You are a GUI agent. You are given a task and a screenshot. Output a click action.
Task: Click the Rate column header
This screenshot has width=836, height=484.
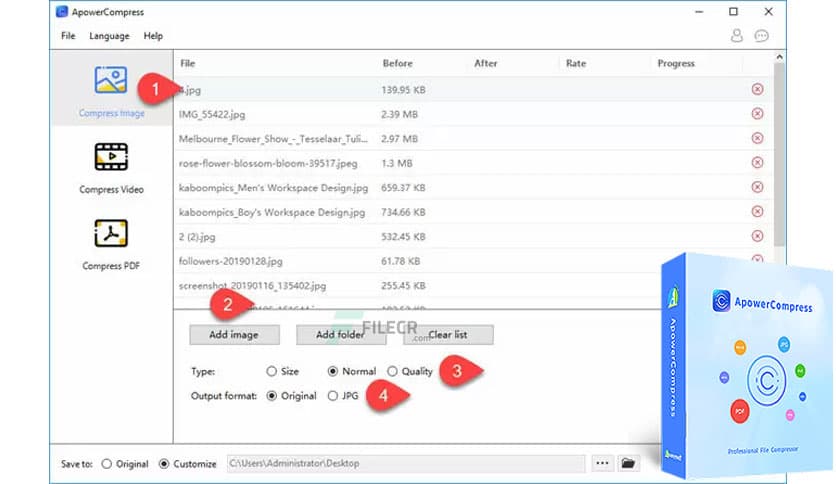pos(576,63)
